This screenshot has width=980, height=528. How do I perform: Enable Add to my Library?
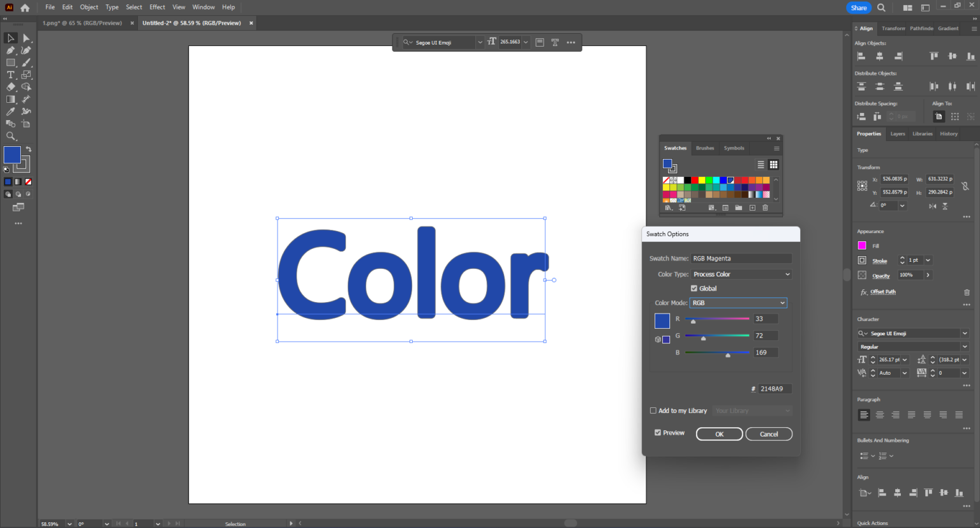point(653,411)
